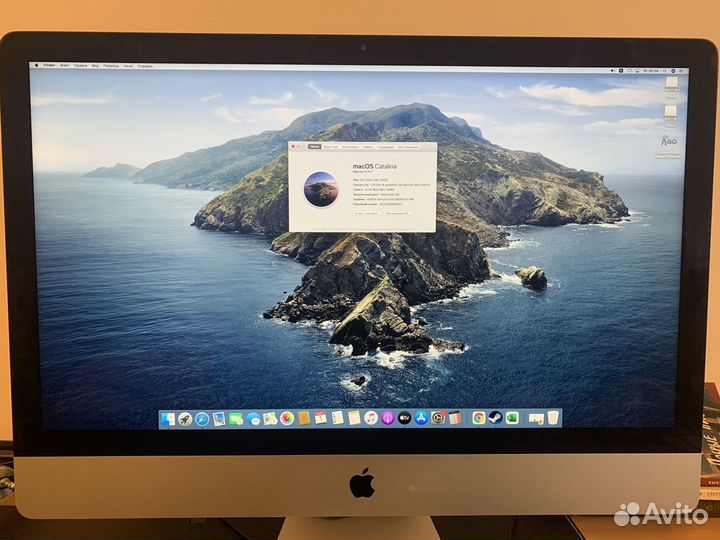Open Reminders list icon in Dock
720x540 pixels.
(x=338, y=418)
